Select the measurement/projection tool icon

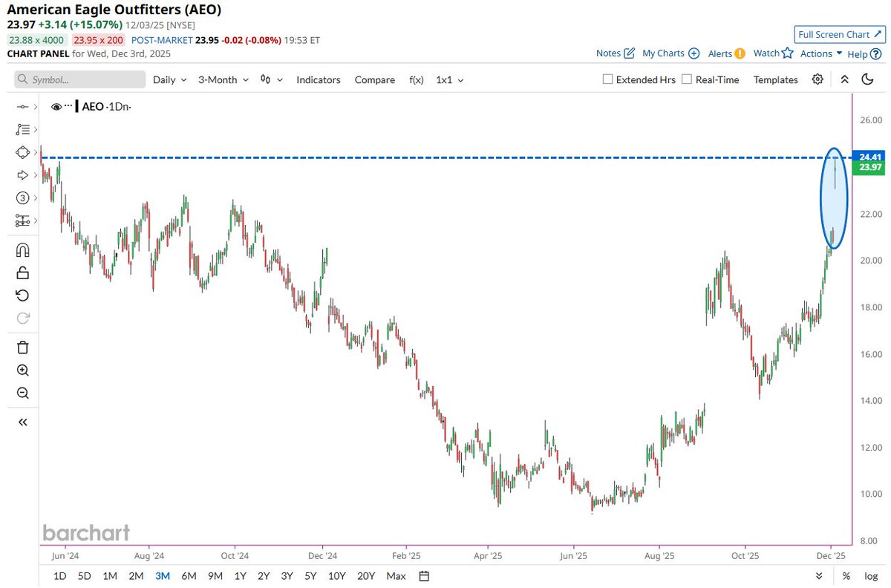22,220
